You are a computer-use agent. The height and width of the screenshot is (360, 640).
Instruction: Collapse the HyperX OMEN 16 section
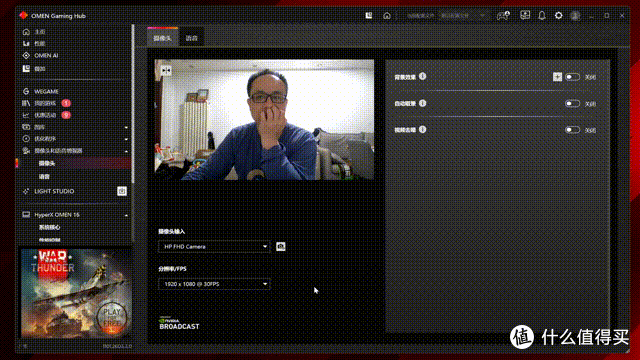[126, 215]
